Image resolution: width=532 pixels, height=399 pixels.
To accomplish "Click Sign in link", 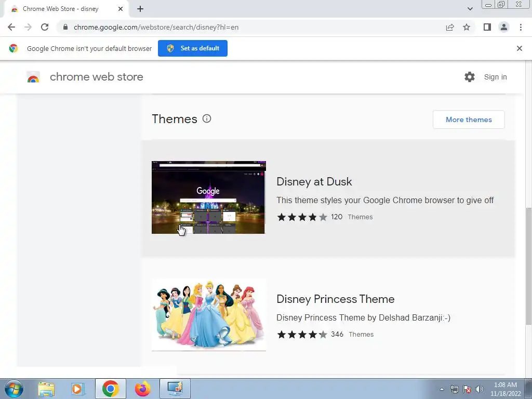I will pos(495,77).
